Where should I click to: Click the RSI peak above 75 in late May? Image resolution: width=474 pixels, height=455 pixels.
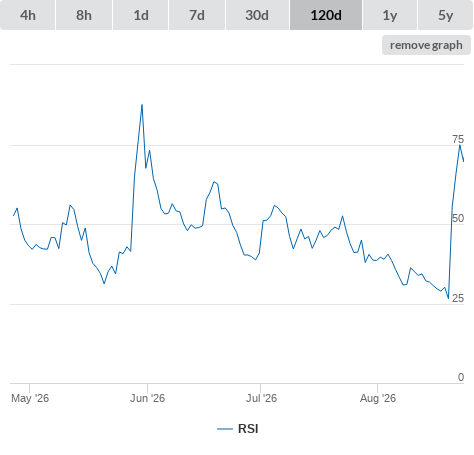pyautogui.click(x=142, y=105)
